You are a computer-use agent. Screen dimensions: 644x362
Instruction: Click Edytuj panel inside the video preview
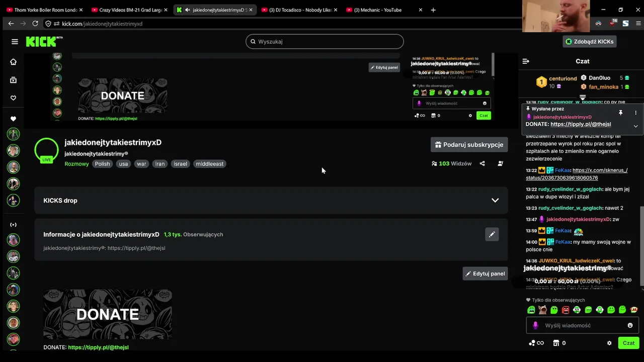coord(384,67)
